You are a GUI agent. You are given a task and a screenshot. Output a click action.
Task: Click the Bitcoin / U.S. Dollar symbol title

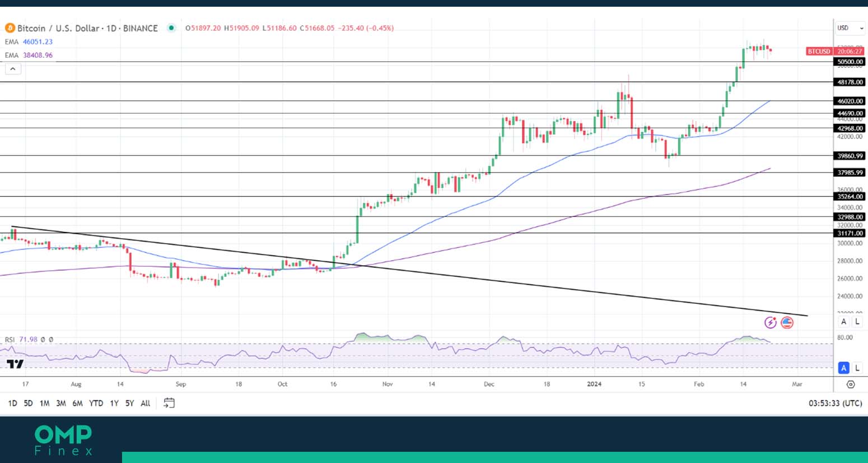click(x=87, y=28)
